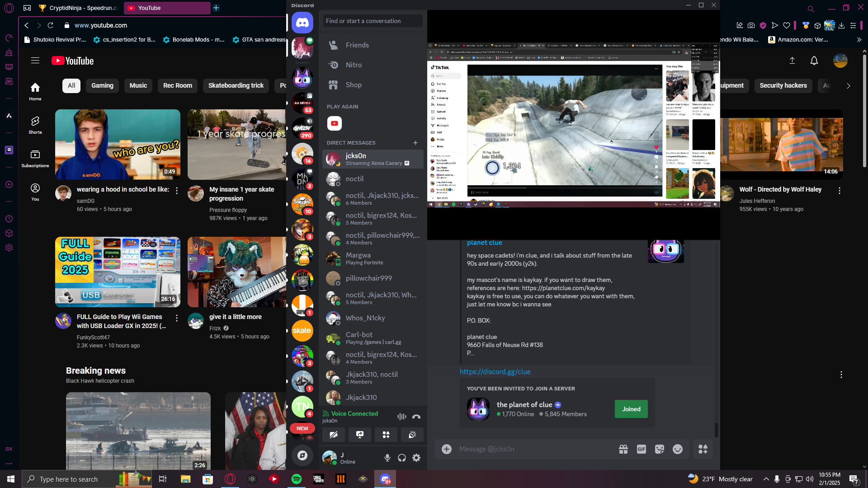This screenshot has height=488, width=868.
Task: Toggle camera in voice panel
Action: pyautogui.click(x=334, y=435)
